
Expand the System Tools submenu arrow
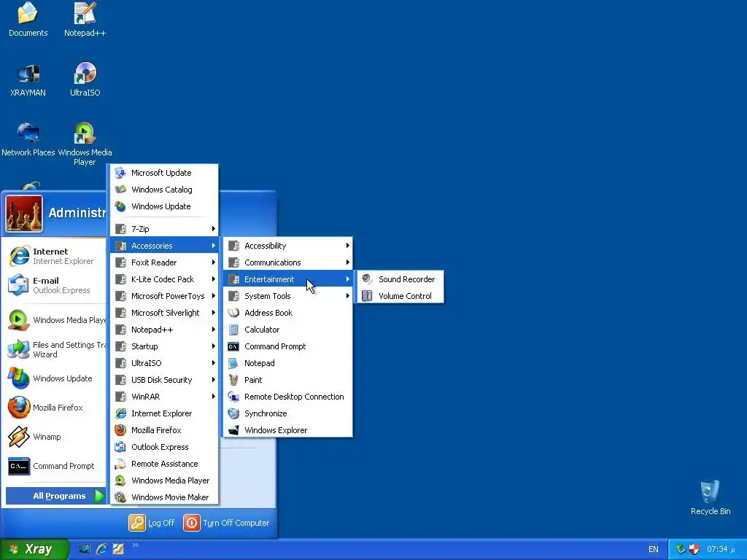(x=348, y=296)
